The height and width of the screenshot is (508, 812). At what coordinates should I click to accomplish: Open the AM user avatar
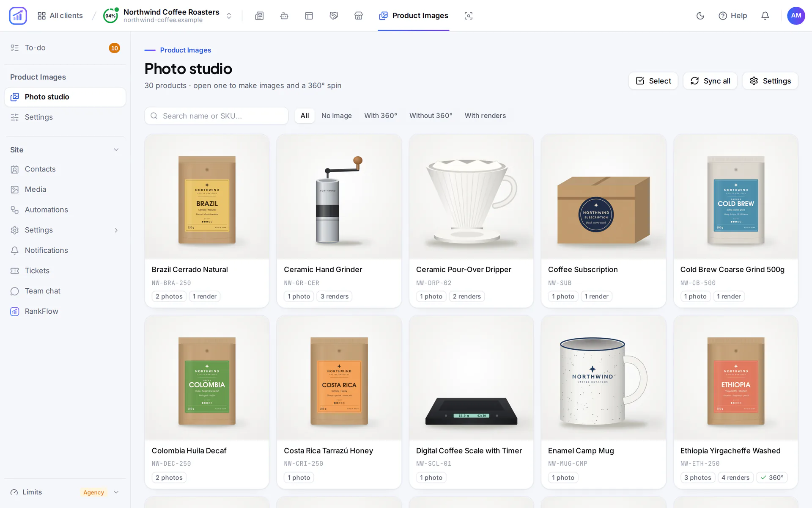(796, 16)
